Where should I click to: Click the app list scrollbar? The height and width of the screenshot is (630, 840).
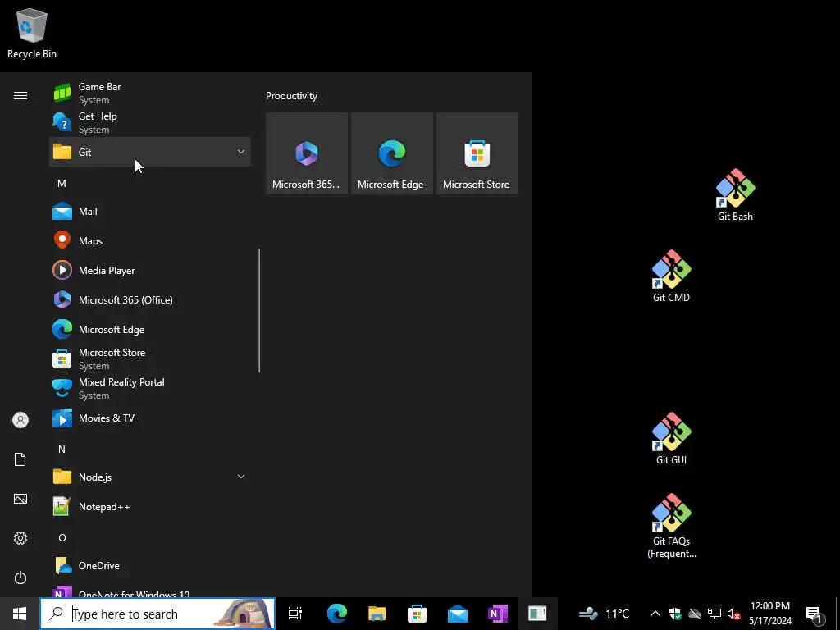pos(259,311)
